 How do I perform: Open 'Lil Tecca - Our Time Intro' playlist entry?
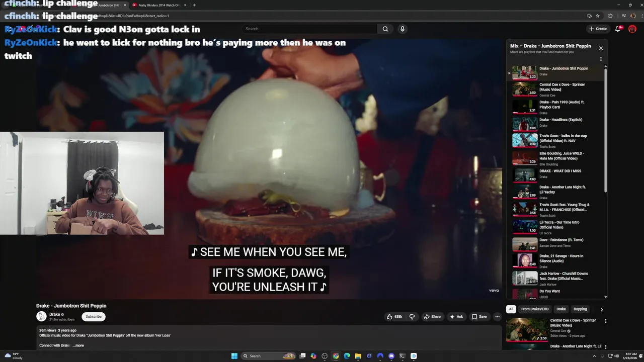click(x=556, y=227)
